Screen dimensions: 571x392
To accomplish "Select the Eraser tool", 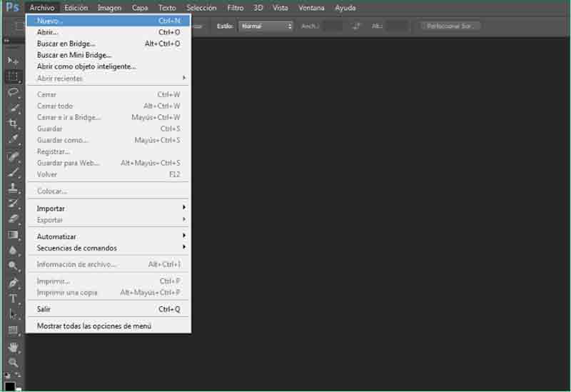I will 13,219.
